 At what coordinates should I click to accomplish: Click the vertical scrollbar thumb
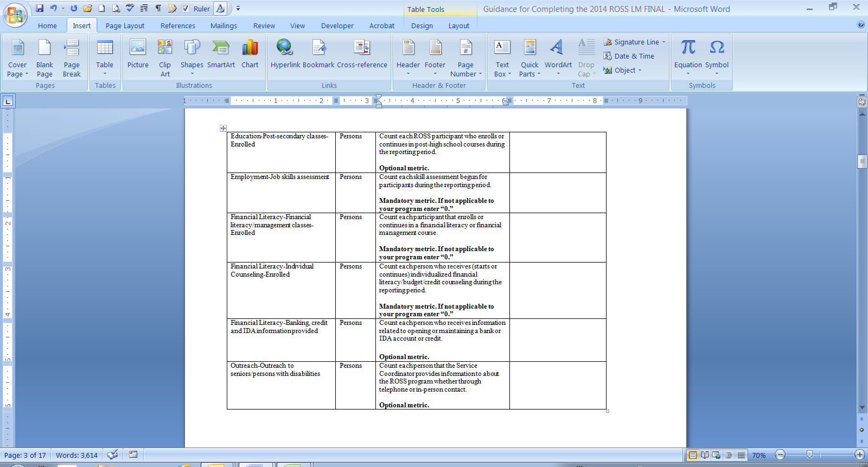pyautogui.click(x=862, y=162)
